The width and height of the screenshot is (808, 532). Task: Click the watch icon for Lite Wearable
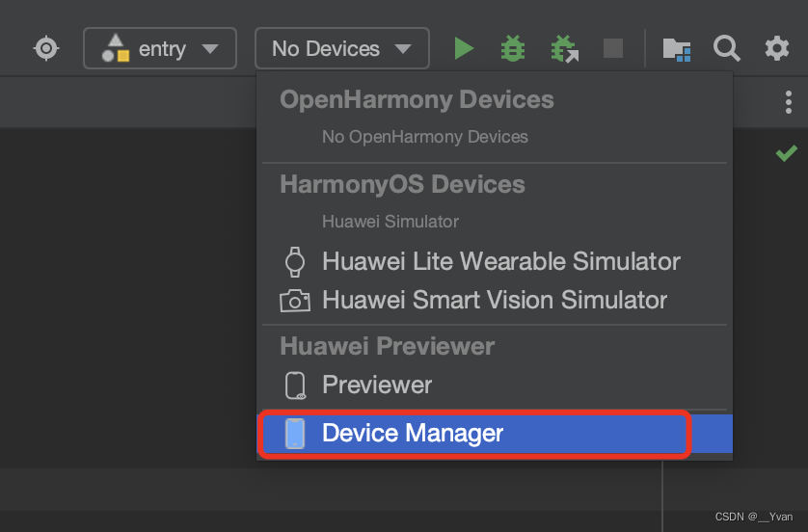pyautogui.click(x=295, y=261)
